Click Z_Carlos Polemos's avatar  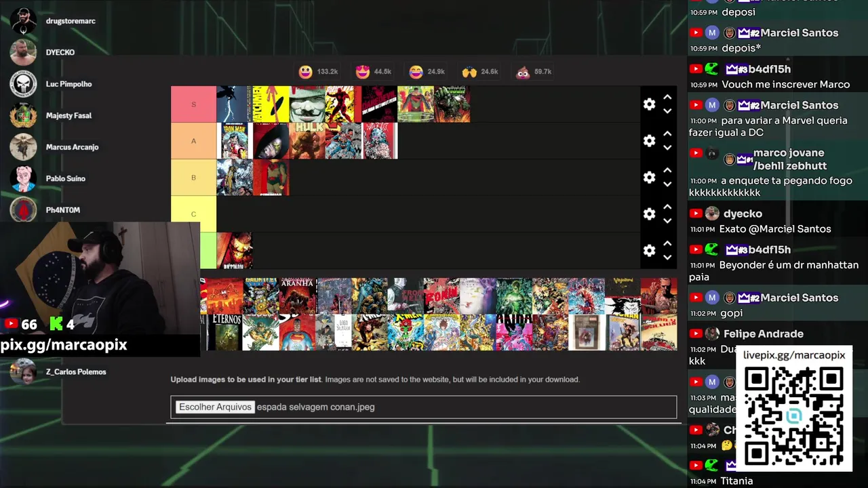click(23, 371)
